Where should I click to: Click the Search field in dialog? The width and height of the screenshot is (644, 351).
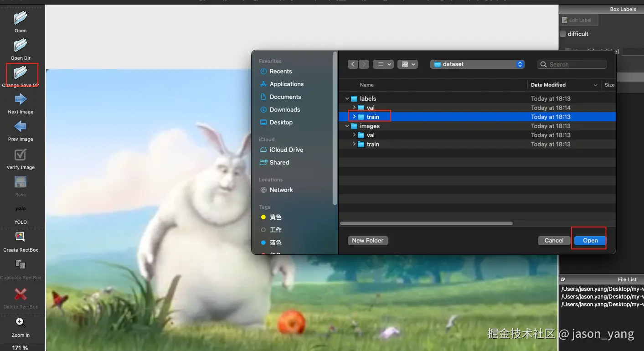pyautogui.click(x=572, y=65)
